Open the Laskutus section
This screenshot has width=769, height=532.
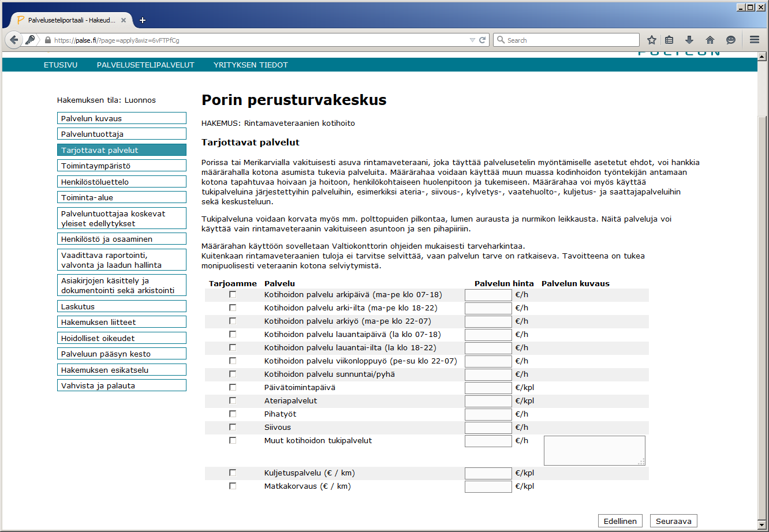pyautogui.click(x=122, y=306)
